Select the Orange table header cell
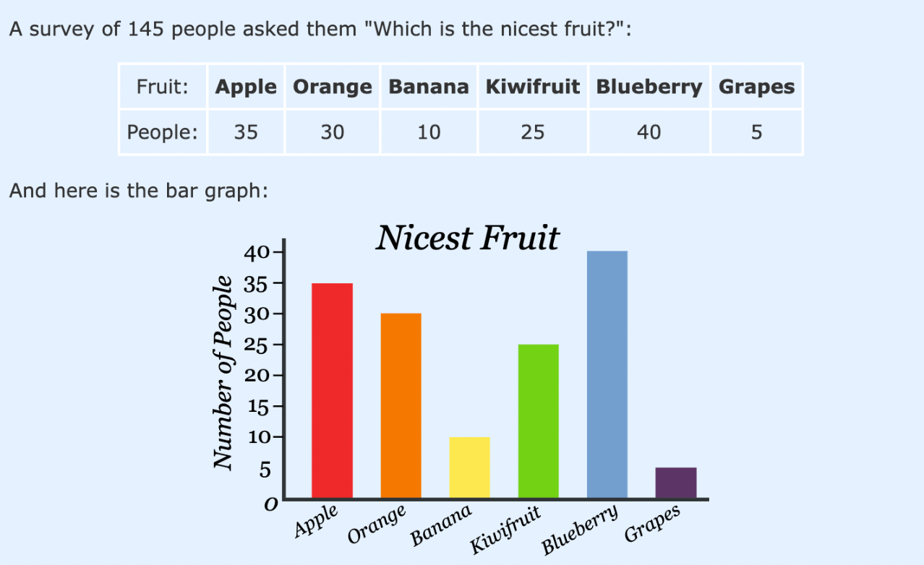 point(333,87)
